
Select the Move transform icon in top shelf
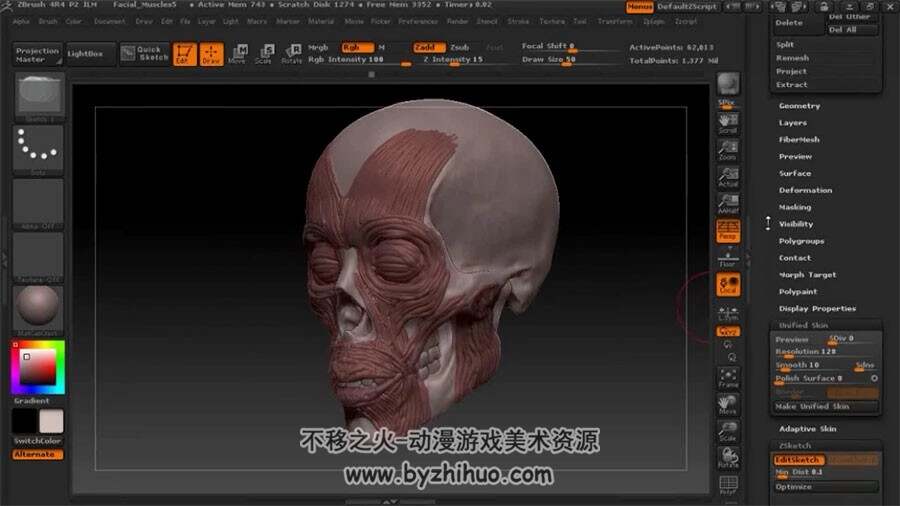238,54
